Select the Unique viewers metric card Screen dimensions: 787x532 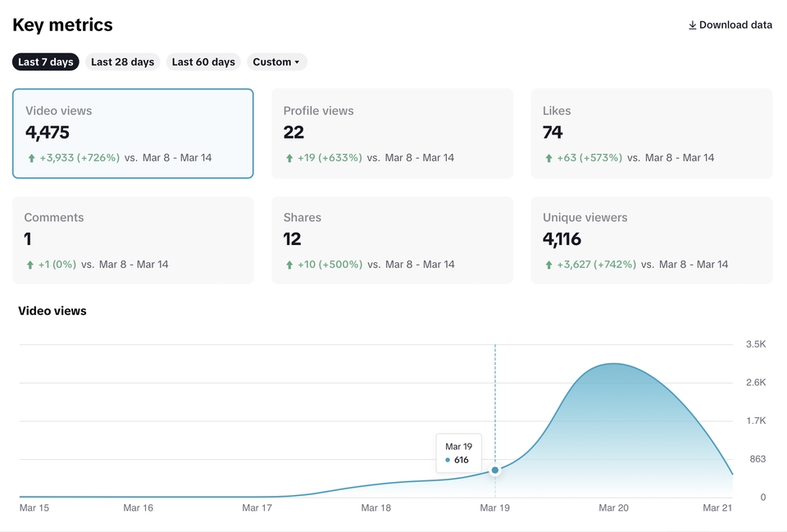(x=652, y=240)
